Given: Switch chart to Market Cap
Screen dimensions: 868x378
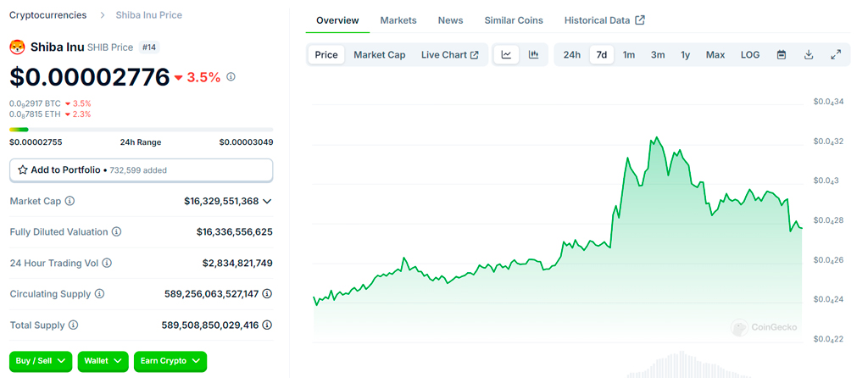Looking at the screenshot, I should (379, 55).
